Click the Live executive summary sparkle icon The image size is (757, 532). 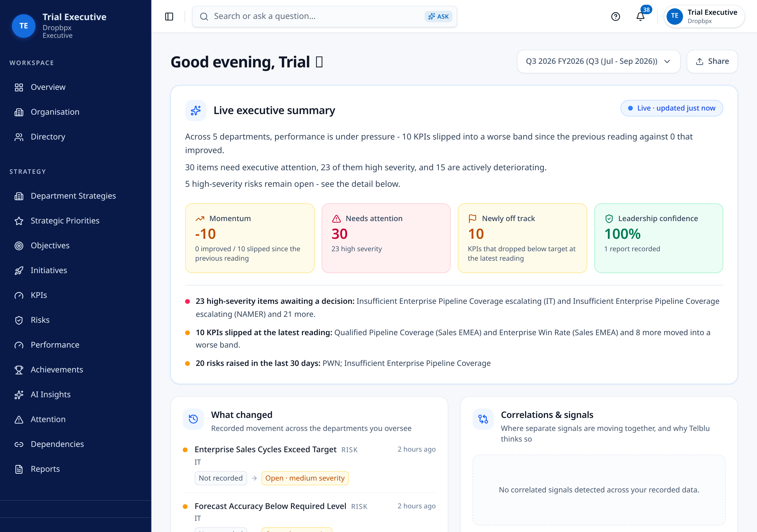click(x=195, y=111)
